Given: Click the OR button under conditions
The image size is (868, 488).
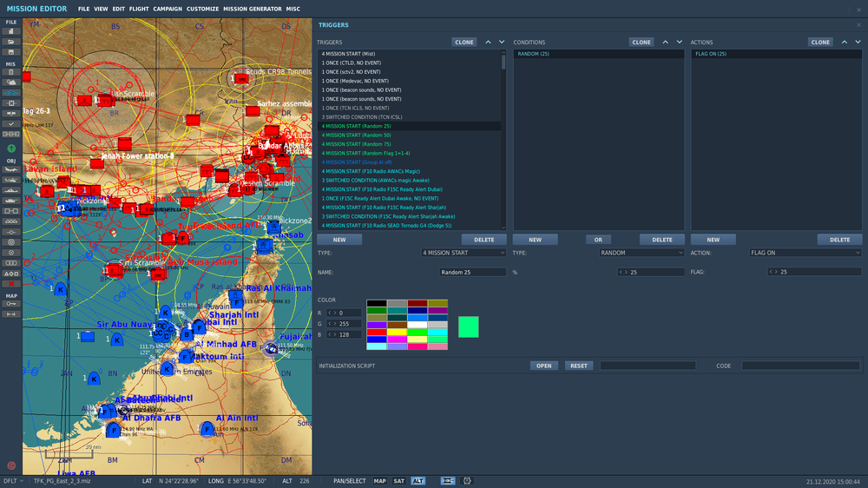Looking at the screenshot, I should [x=598, y=240].
